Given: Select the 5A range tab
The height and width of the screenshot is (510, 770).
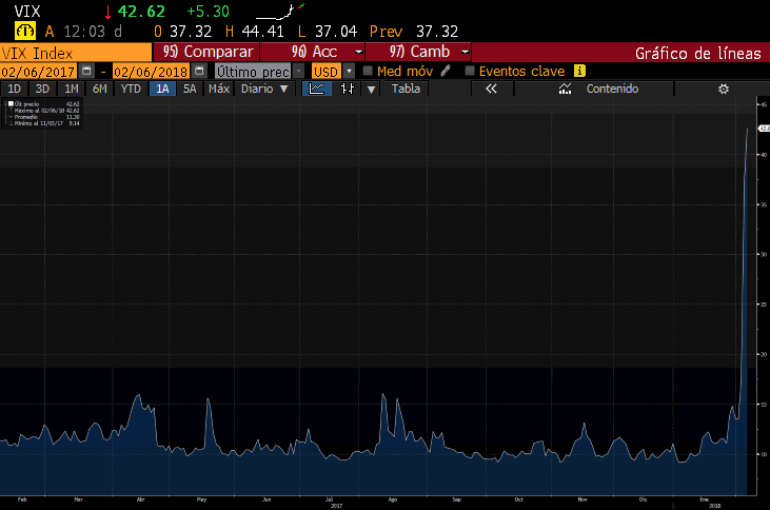Looking at the screenshot, I should [x=190, y=89].
